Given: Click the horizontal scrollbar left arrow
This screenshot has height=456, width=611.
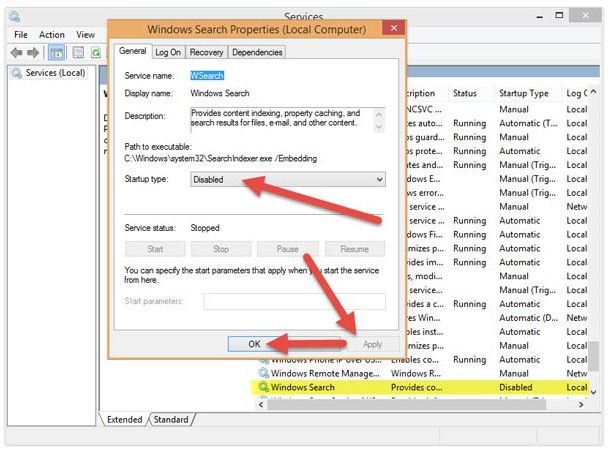Looking at the screenshot, I should coord(261,405).
